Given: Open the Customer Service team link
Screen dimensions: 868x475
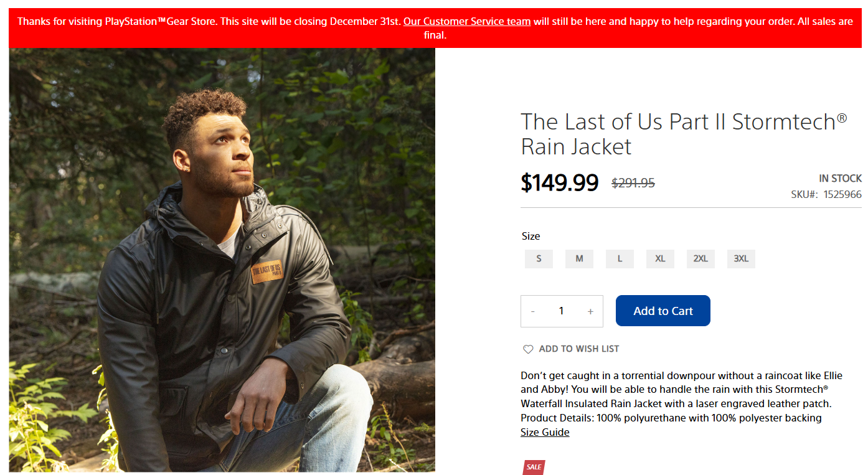Looking at the screenshot, I should (467, 22).
